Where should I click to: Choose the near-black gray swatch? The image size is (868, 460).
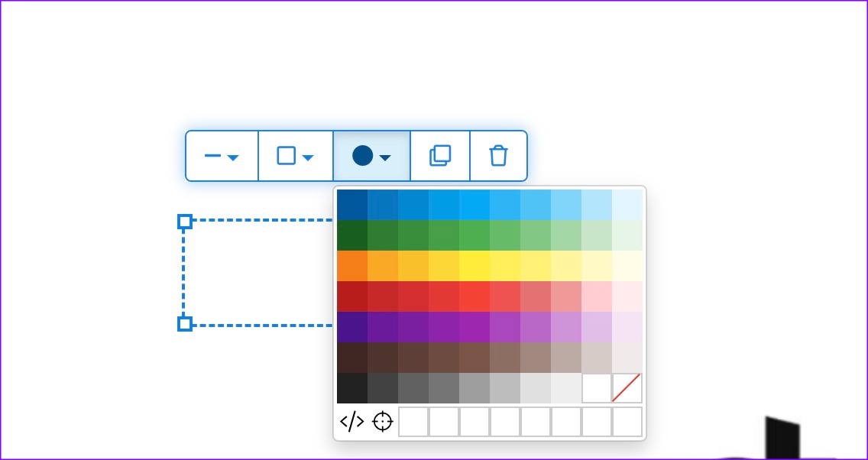(x=351, y=388)
